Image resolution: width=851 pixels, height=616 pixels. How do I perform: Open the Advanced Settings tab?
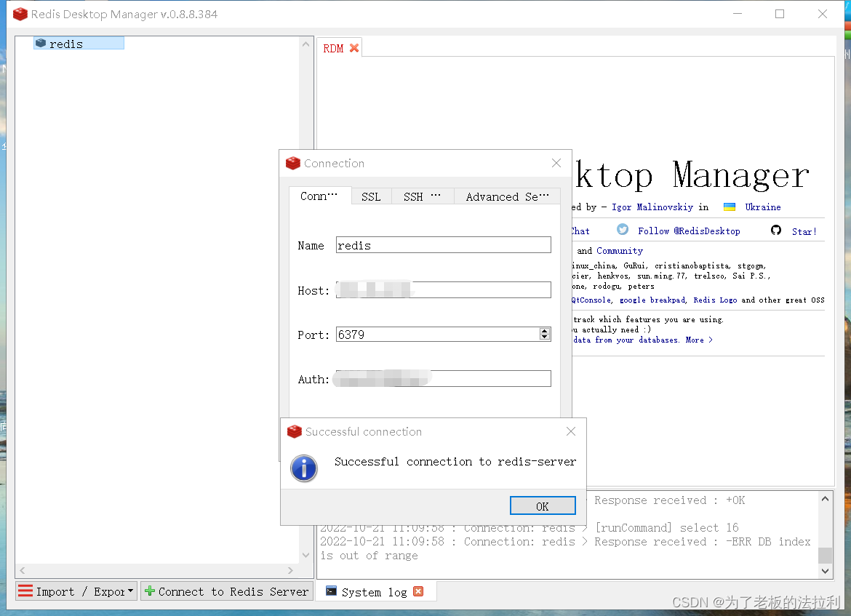(x=507, y=196)
